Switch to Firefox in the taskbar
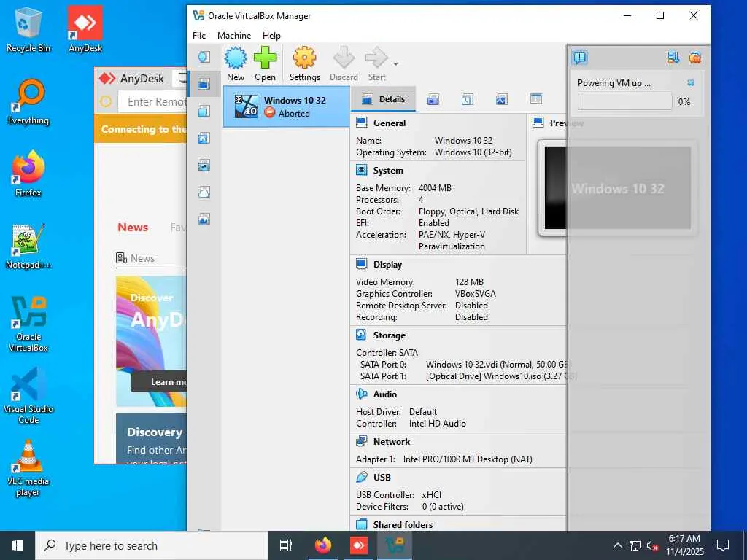The width and height of the screenshot is (747, 560). click(322, 545)
